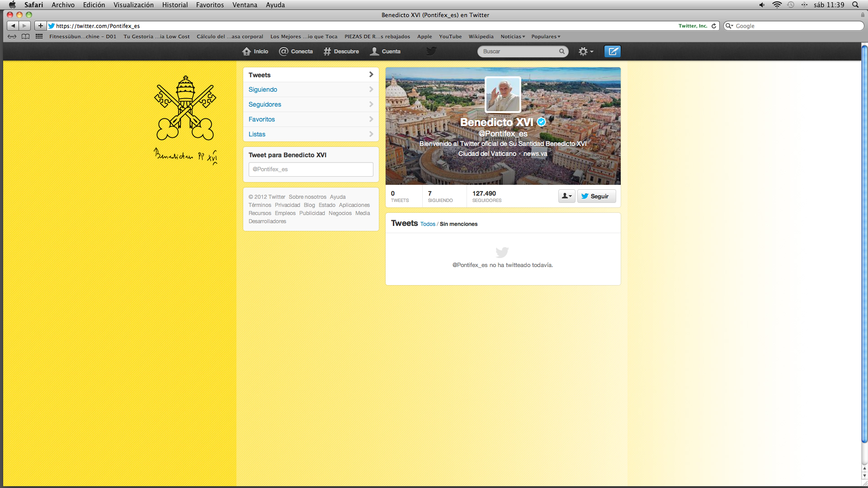This screenshot has width=868, height=488.
Task: Click the 7 Siguiendo count
Action: tap(440, 197)
